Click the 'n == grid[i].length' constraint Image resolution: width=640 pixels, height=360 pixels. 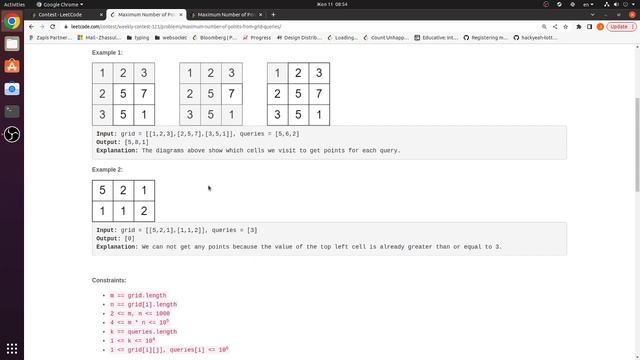click(143, 304)
